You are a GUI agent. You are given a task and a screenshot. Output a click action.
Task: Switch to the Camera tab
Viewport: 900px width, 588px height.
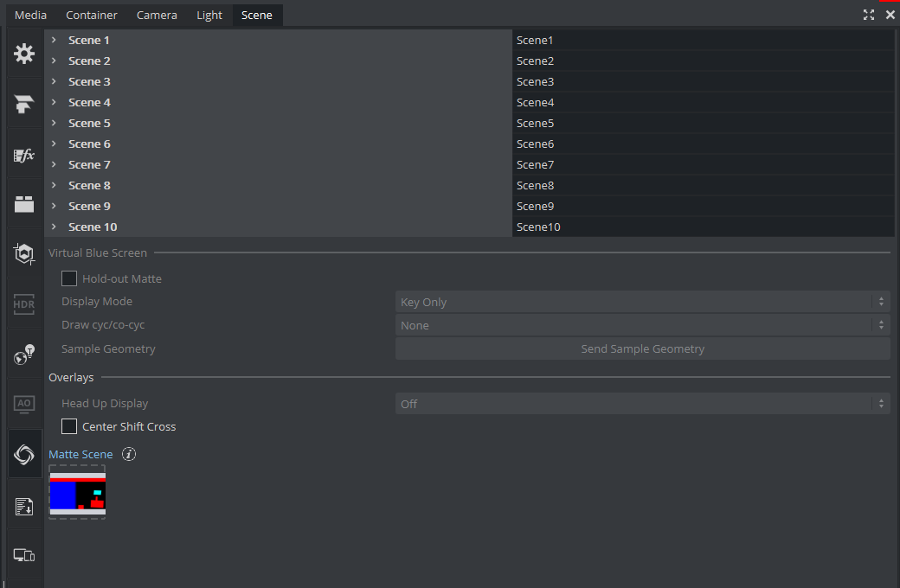pos(157,15)
